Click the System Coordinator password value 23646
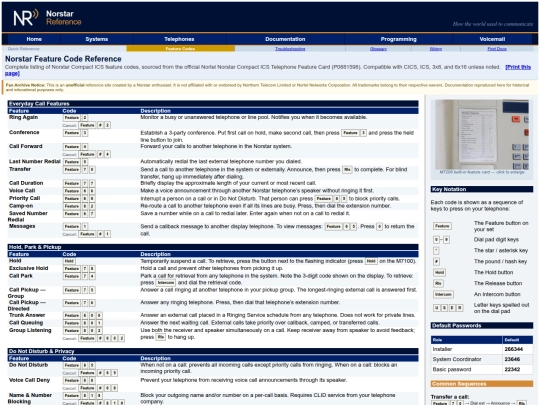This screenshot has height=405, width=540. coord(512,359)
